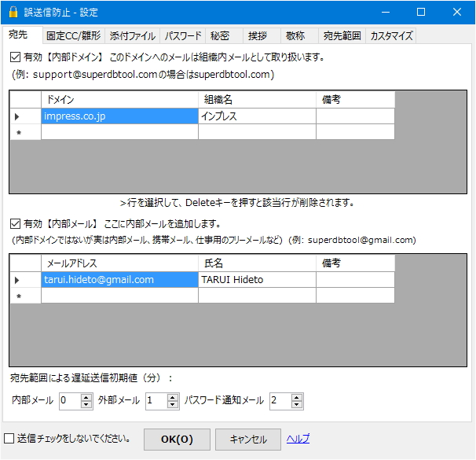
Task: Select the パスワード tab
Action: click(x=183, y=36)
